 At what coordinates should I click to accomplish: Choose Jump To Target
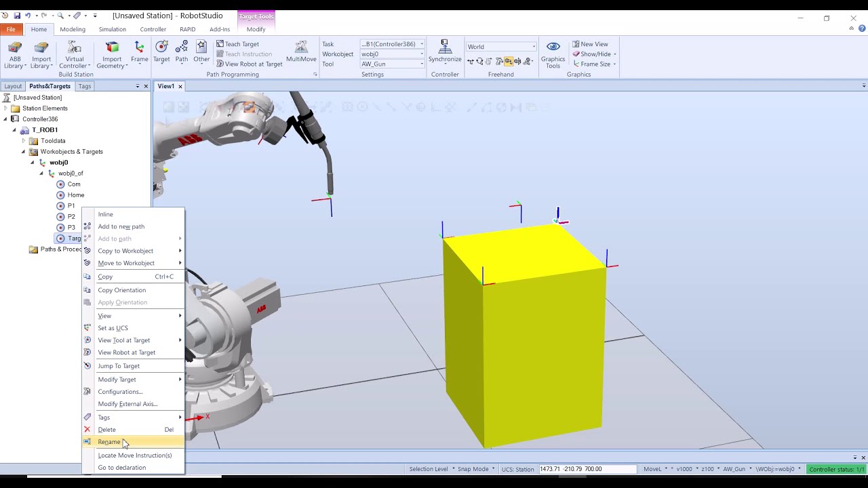coord(133,366)
